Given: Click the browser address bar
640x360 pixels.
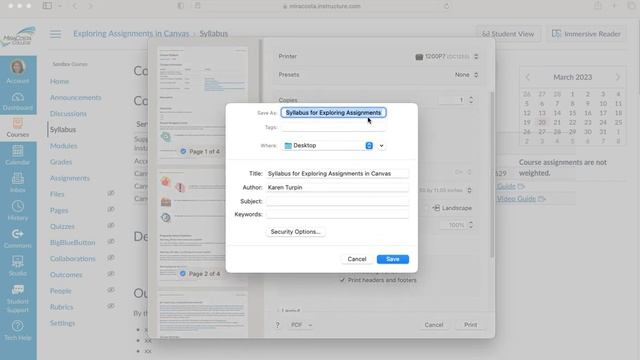Looking at the screenshot, I should click(322, 6).
